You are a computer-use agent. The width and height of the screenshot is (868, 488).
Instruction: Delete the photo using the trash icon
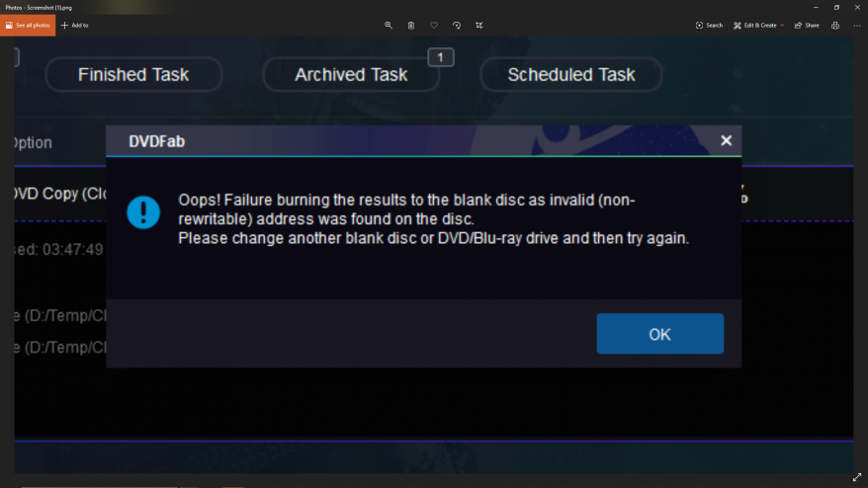tap(411, 25)
